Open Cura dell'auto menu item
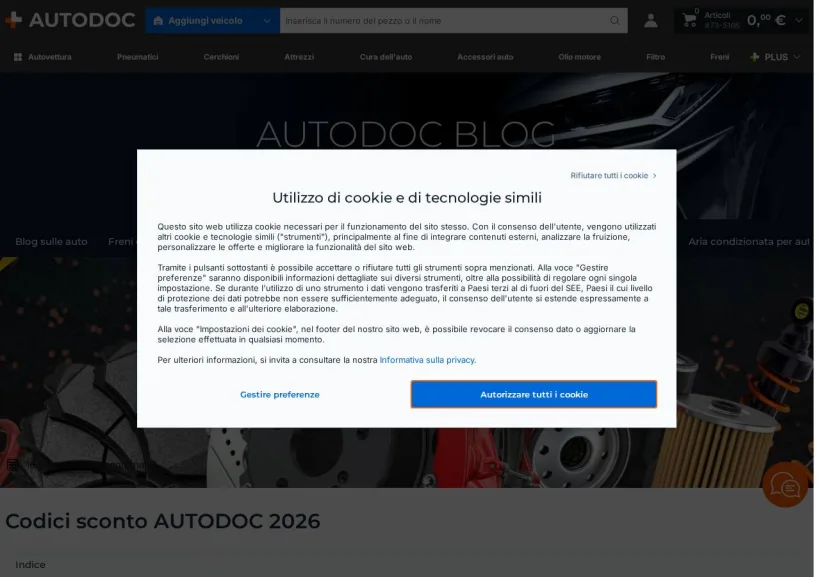Image resolution: width=820 pixels, height=577 pixels. point(386,57)
